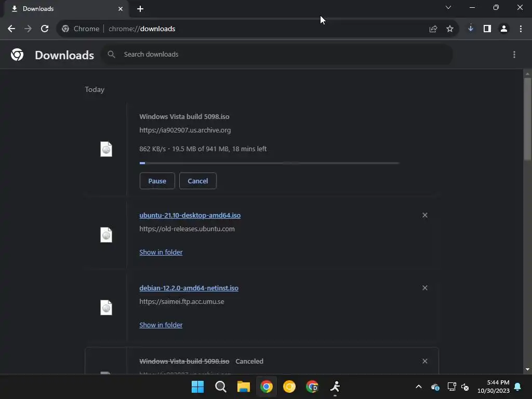
Task: Bookmark this tab with the star icon
Action: pos(450,29)
